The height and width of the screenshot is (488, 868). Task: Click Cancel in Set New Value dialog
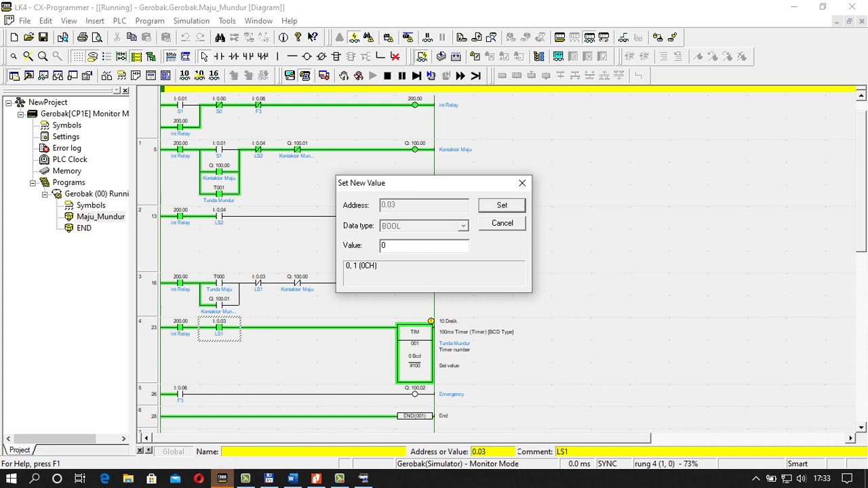[x=502, y=223]
